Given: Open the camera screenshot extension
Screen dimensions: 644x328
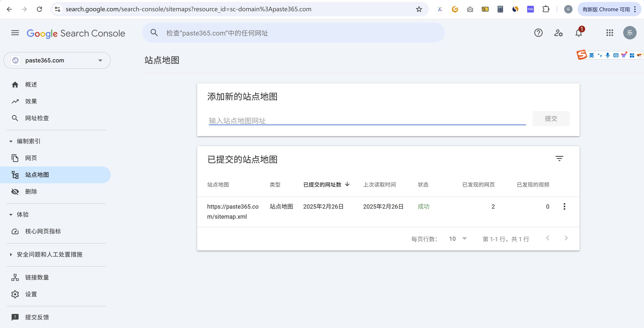Looking at the screenshot, I should coord(470,9).
